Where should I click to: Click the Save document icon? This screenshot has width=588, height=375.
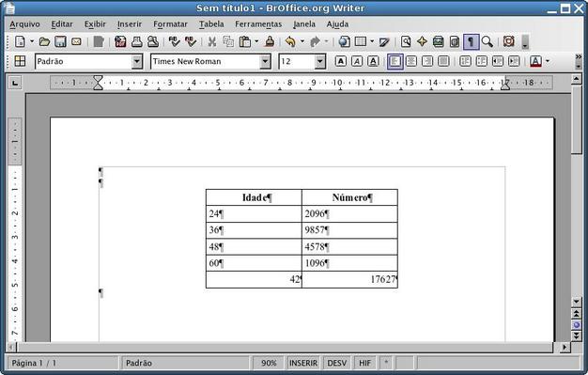[x=60, y=41]
